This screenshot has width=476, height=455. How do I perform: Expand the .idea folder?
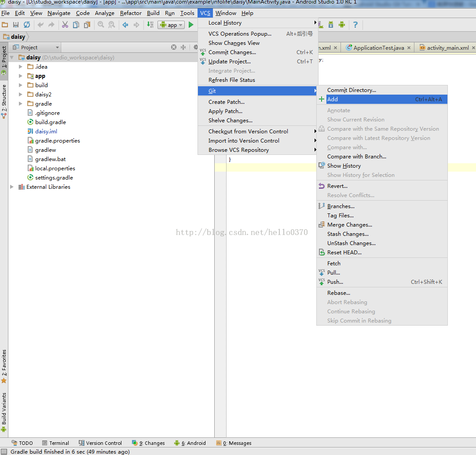tap(21, 66)
